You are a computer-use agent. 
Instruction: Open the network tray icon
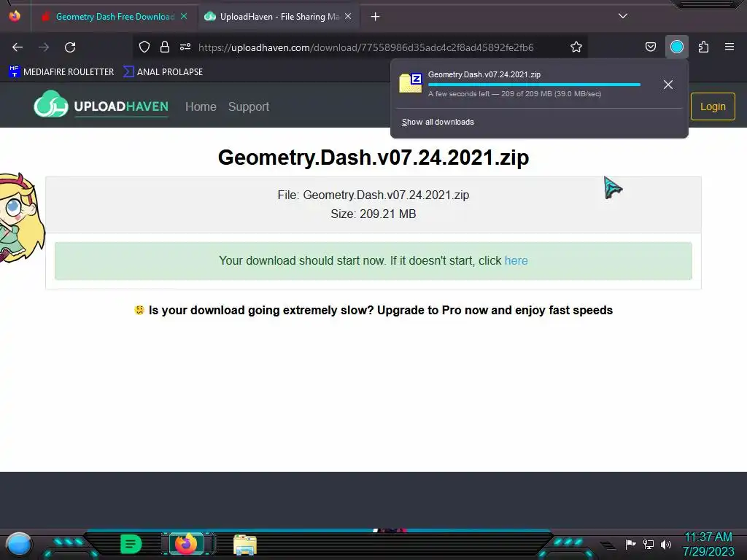click(x=649, y=544)
